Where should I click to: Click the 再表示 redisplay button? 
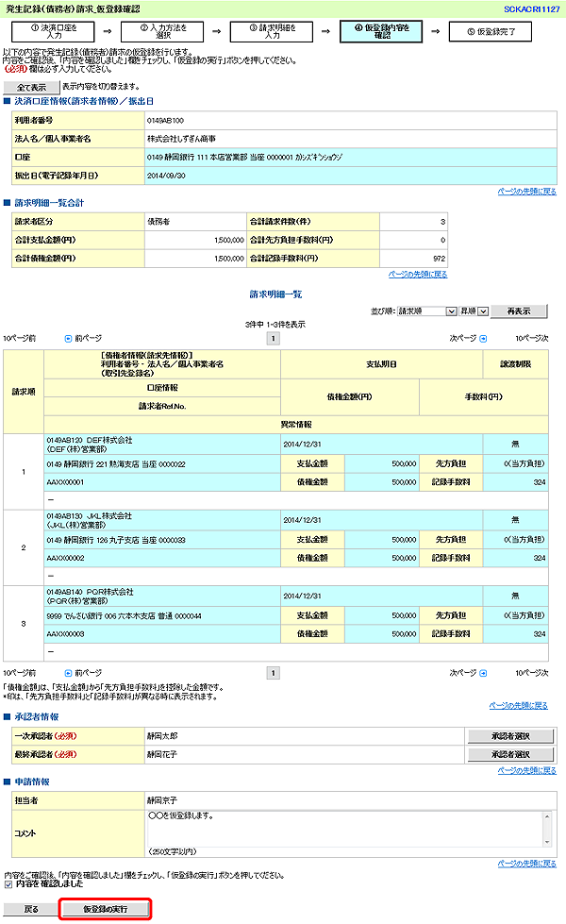(518, 311)
